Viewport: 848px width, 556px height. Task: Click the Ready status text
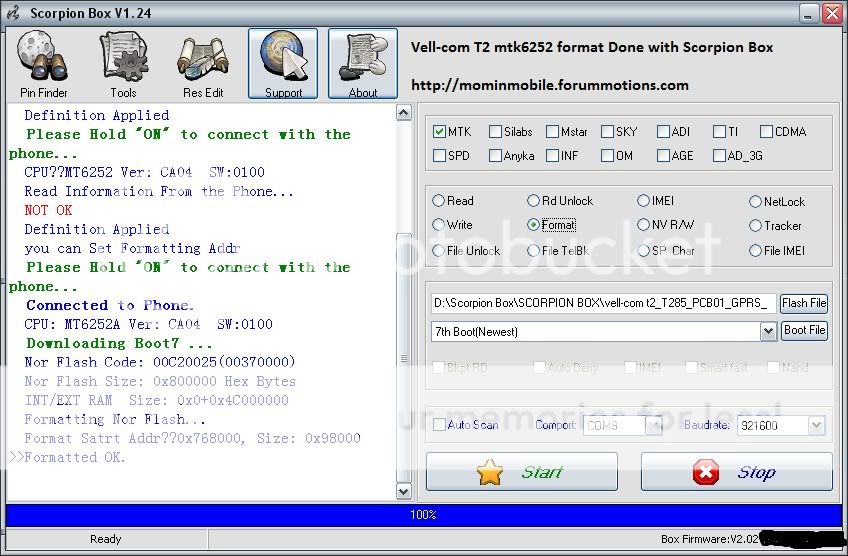coord(105,539)
